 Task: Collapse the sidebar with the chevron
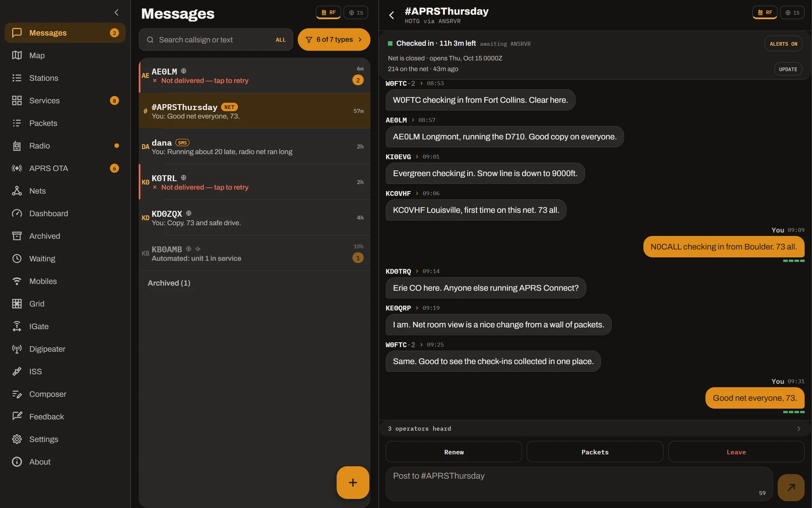[x=116, y=12]
